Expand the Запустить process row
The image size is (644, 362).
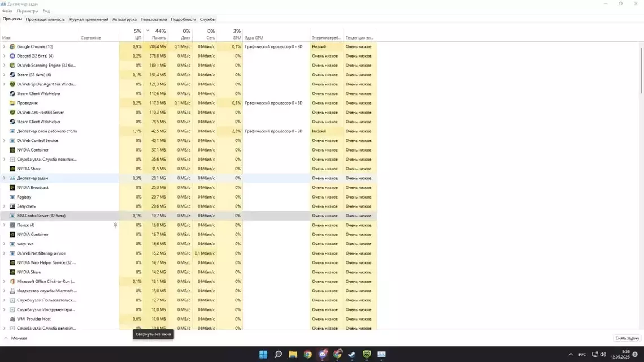tap(4, 206)
